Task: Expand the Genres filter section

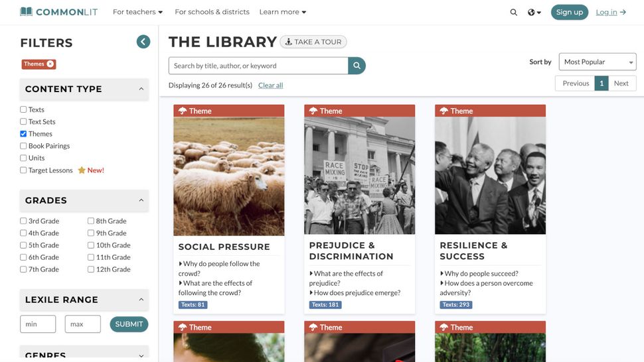Action: coord(141,355)
